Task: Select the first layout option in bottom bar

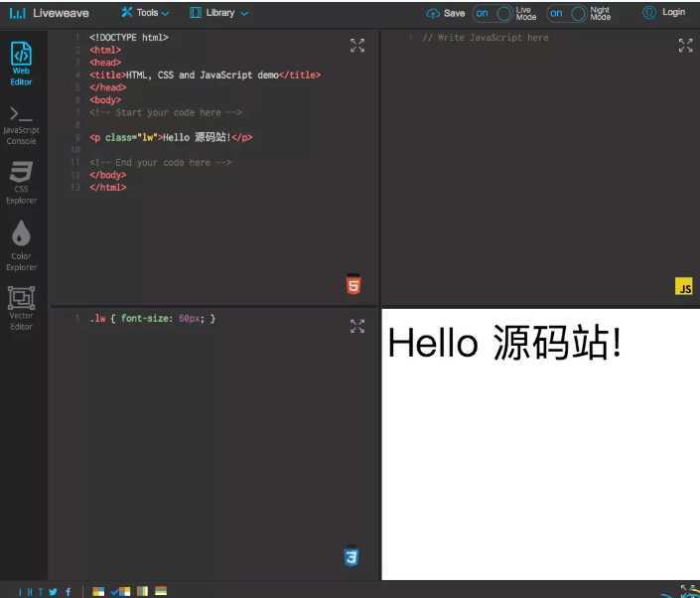Action: tap(98, 592)
